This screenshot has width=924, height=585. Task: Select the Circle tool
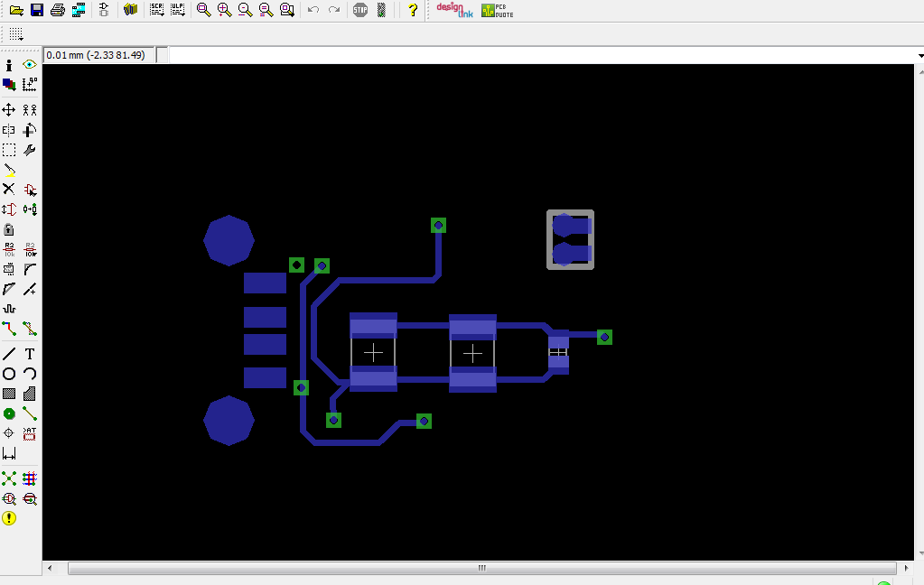click(x=9, y=374)
